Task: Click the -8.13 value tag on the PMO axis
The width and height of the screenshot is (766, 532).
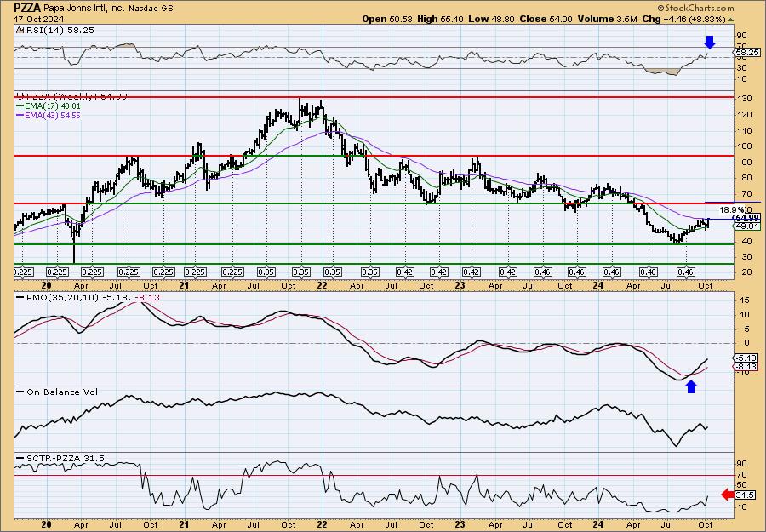Action: click(747, 366)
